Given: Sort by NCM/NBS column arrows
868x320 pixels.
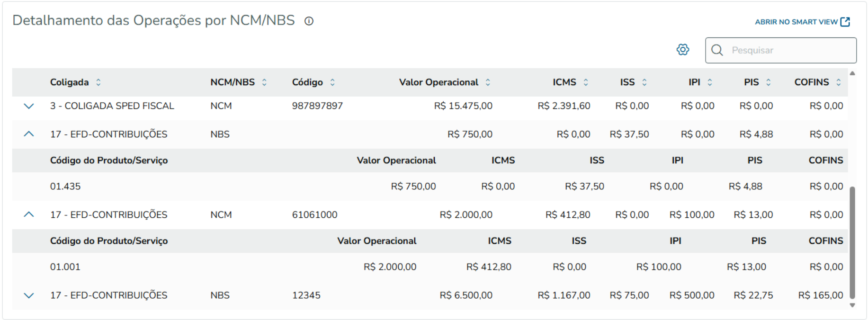Looking at the screenshot, I should (x=264, y=82).
